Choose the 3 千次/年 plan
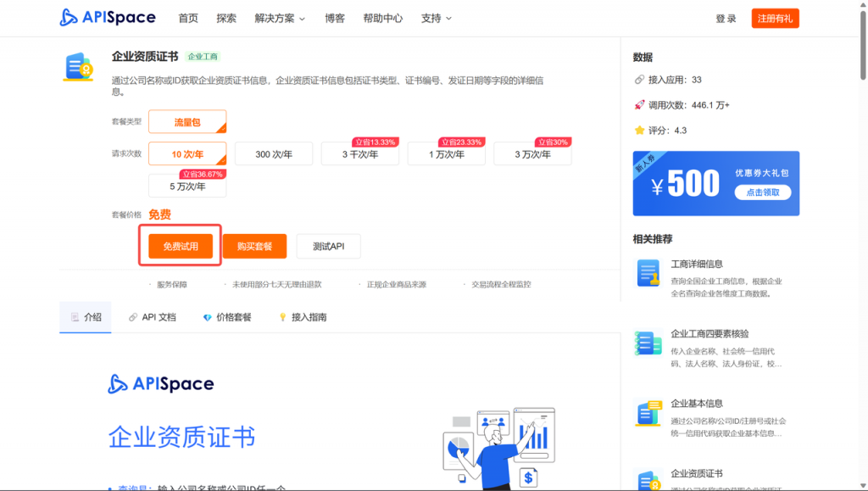Screen dimensions: 868x491 point(359,153)
